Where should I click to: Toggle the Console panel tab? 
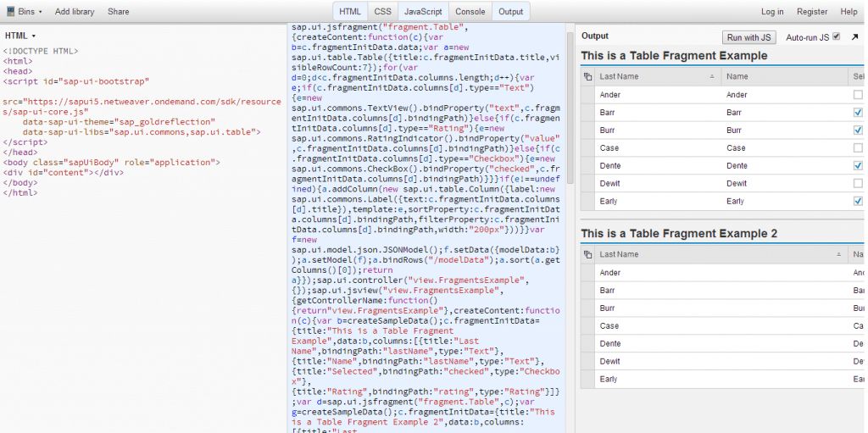click(470, 12)
